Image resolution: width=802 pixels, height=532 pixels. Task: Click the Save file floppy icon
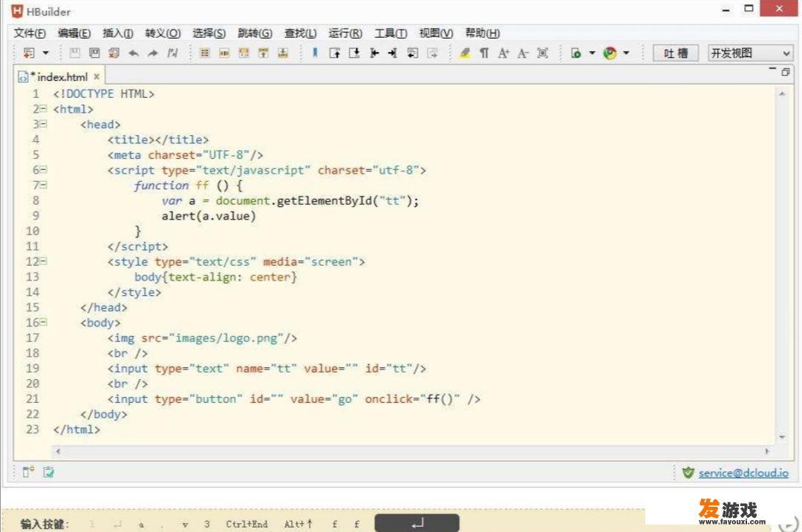pyautogui.click(x=75, y=53)
